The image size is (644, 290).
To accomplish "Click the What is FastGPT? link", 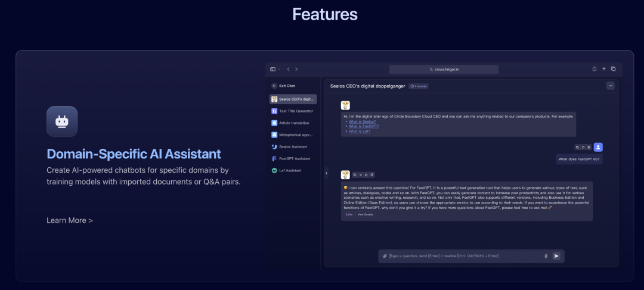I will (x=364, y=126).
